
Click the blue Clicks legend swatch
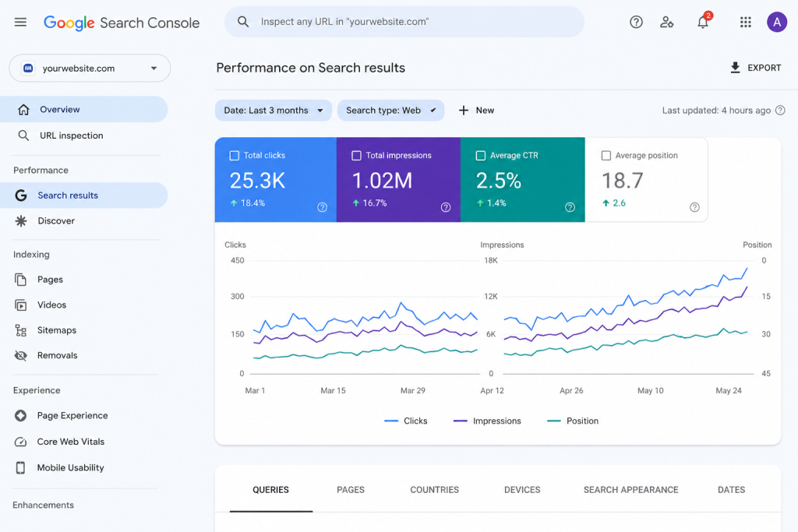tap(391, 421)
